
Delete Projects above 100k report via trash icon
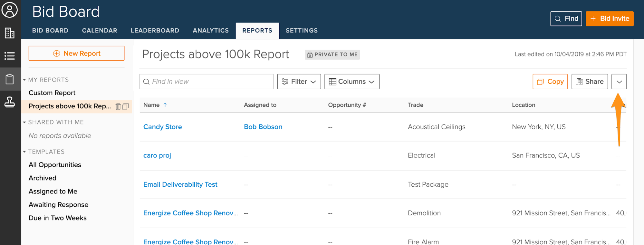[x=118, y=106]
